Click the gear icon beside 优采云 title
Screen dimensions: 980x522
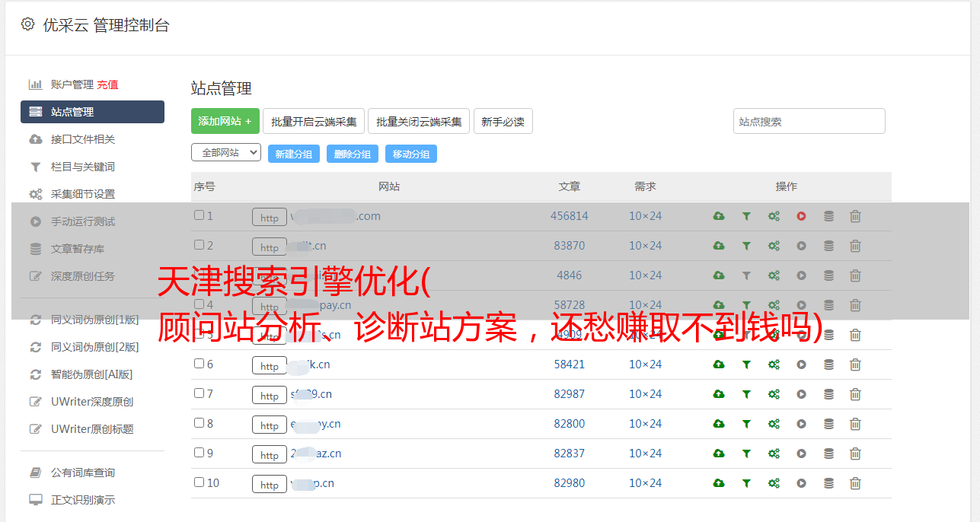tap(28, 24)
